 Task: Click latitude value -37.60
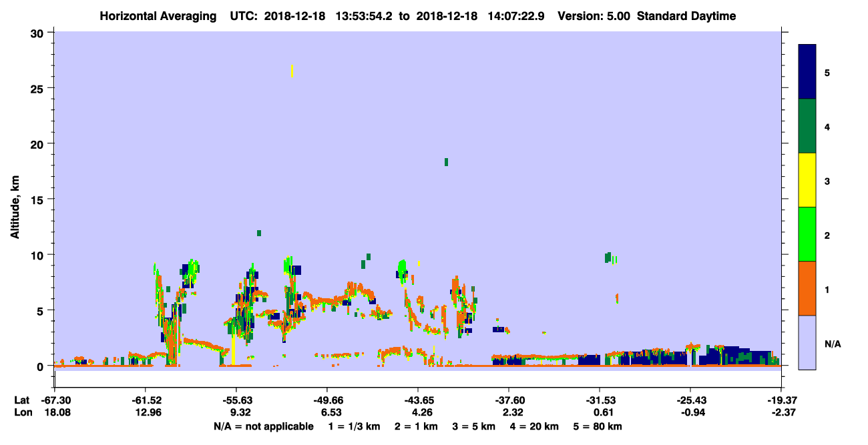pos(509,400)
